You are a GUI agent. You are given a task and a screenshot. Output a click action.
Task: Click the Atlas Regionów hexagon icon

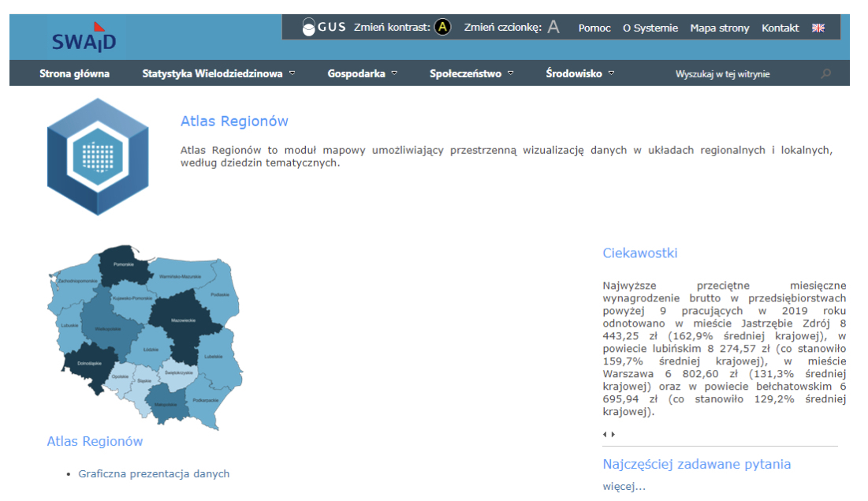[97, 156]
